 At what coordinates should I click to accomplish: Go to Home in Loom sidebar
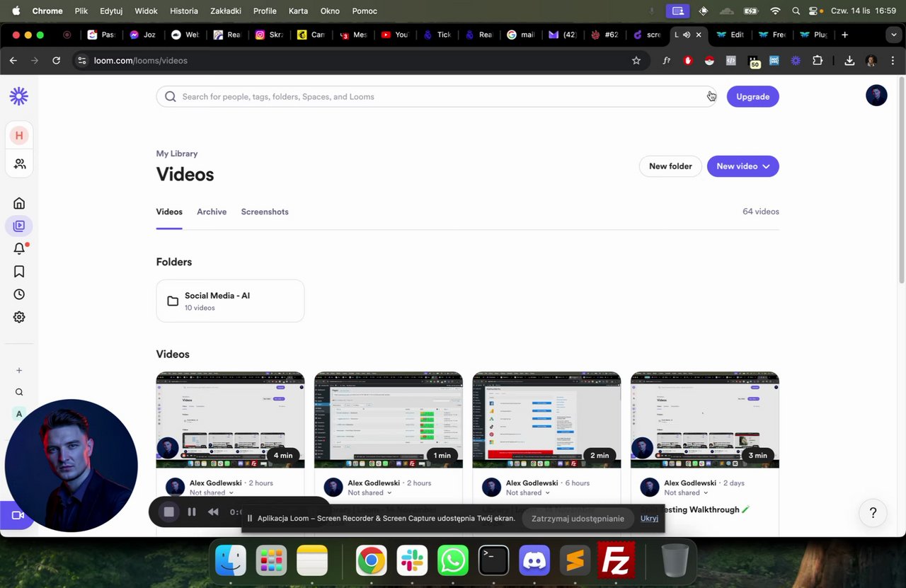click(19, 203)
